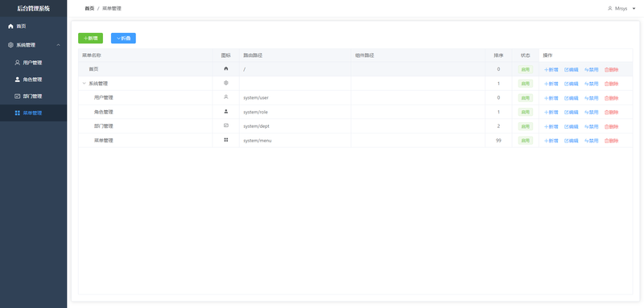The image size is (644, 308).
Task: Click 新增 in the system/dept row
Action: (x=551, y=126)
